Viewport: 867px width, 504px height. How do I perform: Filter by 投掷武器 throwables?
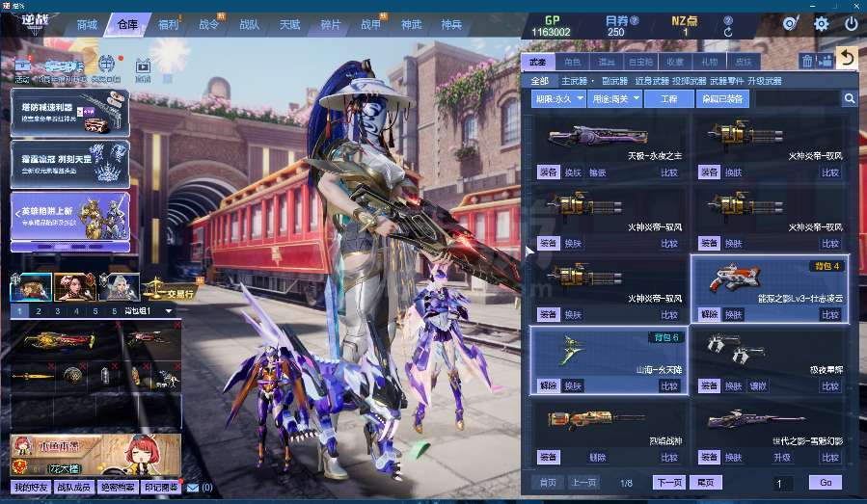click(x=689, y=81)
